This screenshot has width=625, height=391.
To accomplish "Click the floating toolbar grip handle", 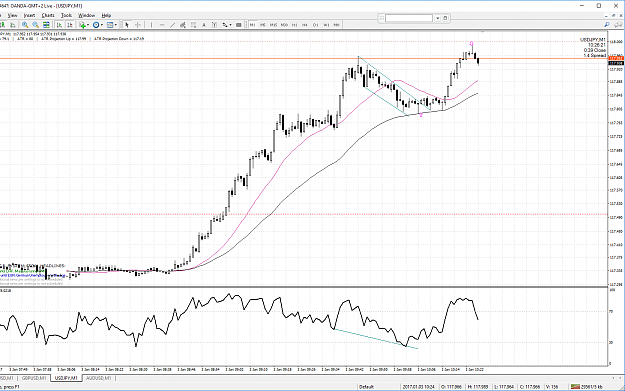I will click(x=381, y=18).
